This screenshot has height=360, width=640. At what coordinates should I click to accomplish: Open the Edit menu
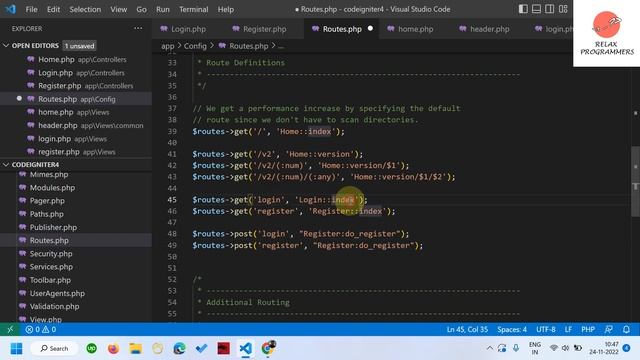tap(53, 9)
